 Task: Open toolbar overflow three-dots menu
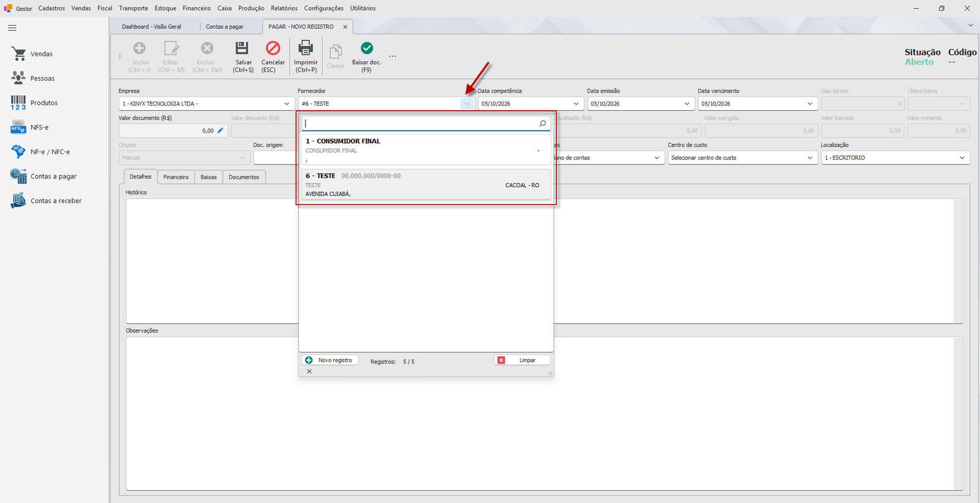(393, 56)
